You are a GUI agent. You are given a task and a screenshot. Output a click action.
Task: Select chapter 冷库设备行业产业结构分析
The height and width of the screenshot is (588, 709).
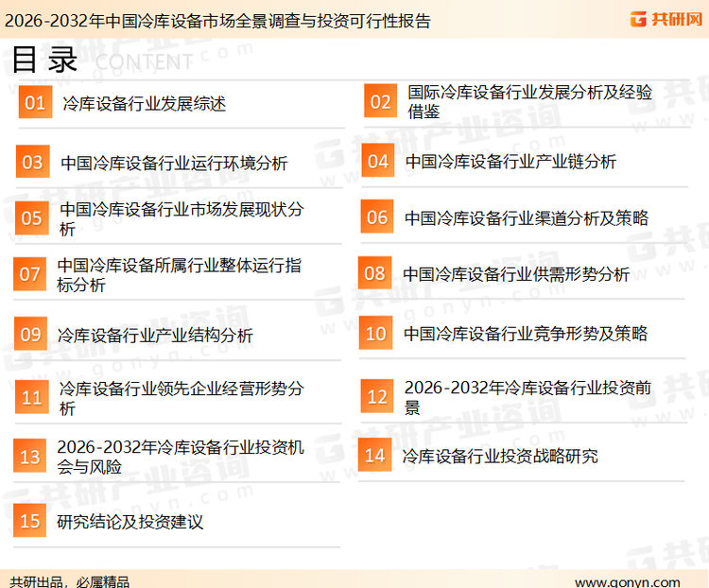(x=155, y=336)
